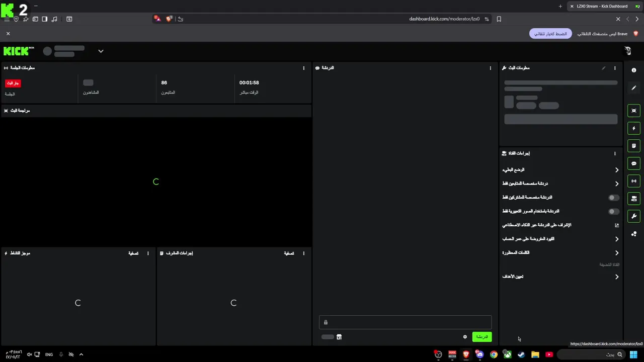The image size is (644, 362).
Task: Click the pencil icon in right sidebar
Action: pyautogui.click(x=634, y=88)
